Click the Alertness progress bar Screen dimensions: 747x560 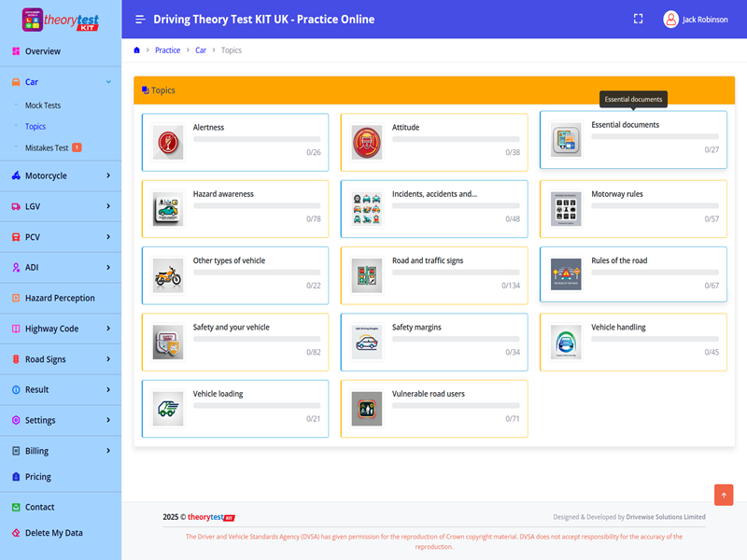pos(257,139)
